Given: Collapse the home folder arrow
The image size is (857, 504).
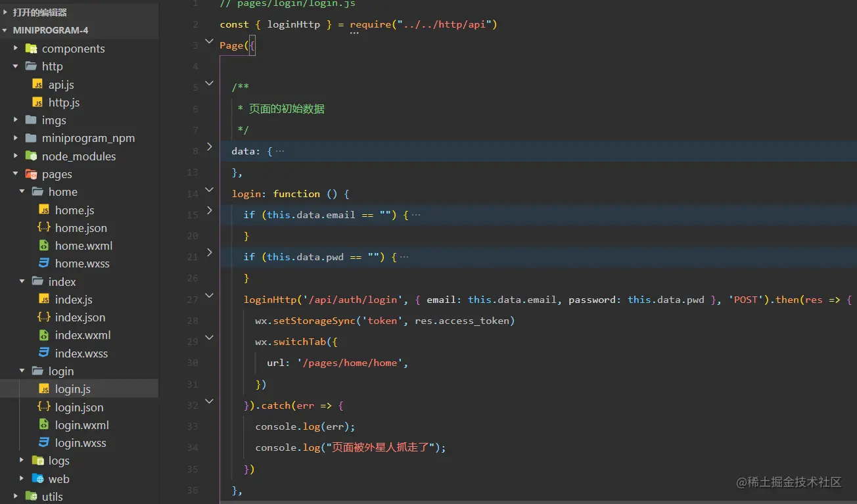Looking at the screenshot, I should pyautogui.click(x=22, y=192).
